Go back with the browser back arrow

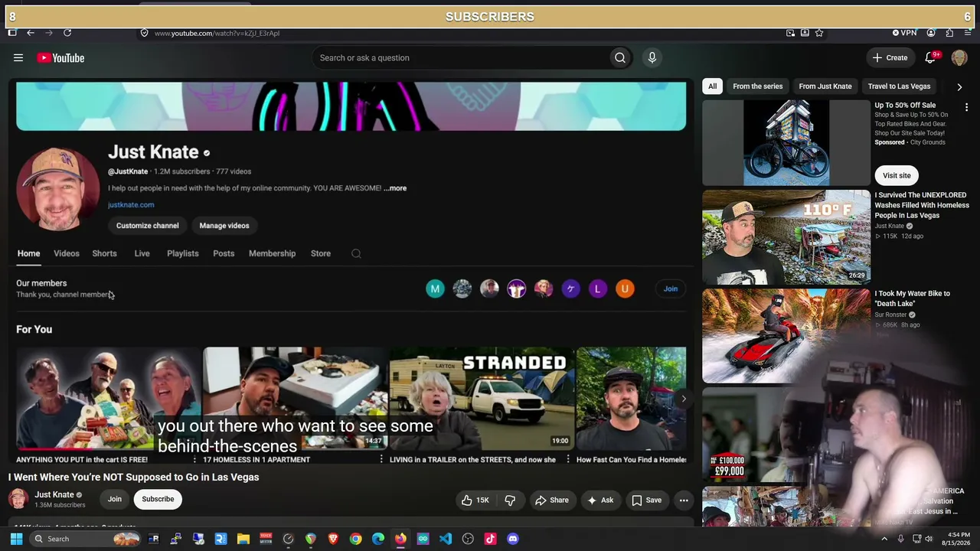(x=31, y=33)
